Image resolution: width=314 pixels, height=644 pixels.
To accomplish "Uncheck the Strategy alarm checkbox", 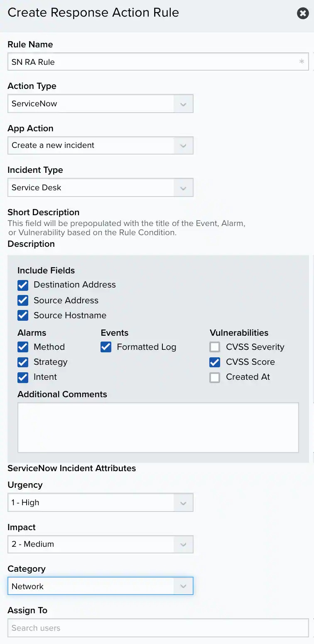I will (23, 362).
